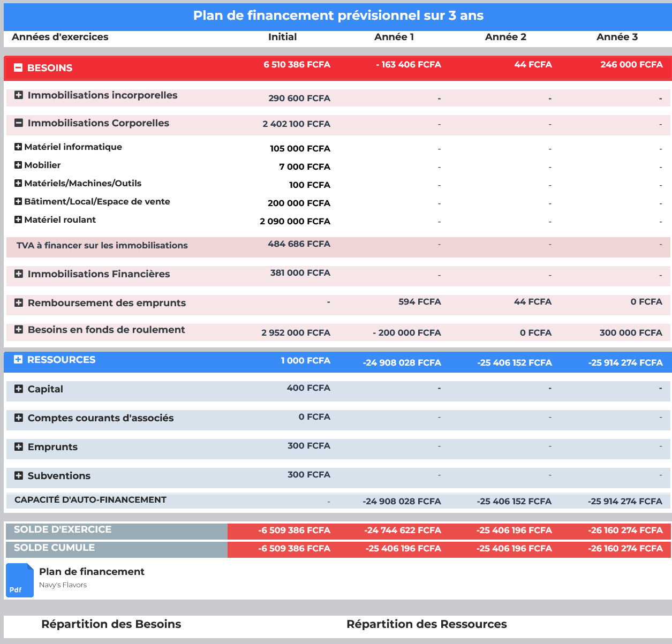Viewport: 672px width, 644px height.
Task: Collapse the BESOINS section
Action: pos(18,68)
